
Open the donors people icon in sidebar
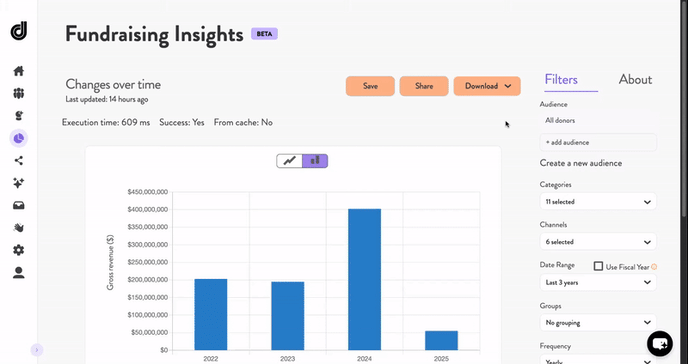coord(18,93)
